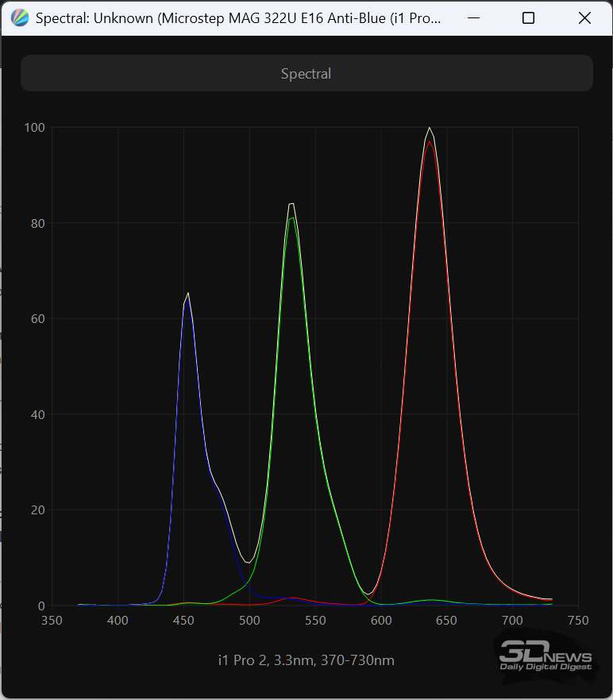The height and width of the screenshot is (700, 613).
Task: Click the 750 label on the horizontal axis
Action: (578, 620)
